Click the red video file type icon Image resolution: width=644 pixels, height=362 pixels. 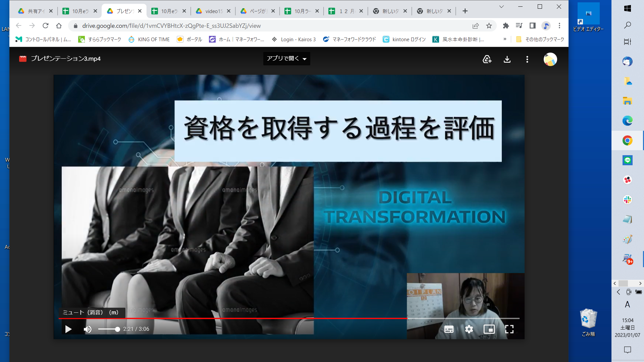23,59
